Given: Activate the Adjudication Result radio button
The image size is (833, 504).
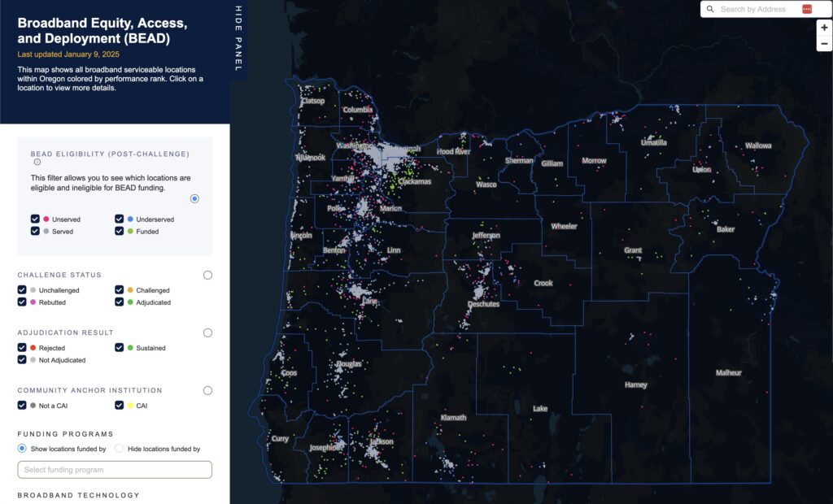Looking at the screenshot, I should (x=207, y=332).
